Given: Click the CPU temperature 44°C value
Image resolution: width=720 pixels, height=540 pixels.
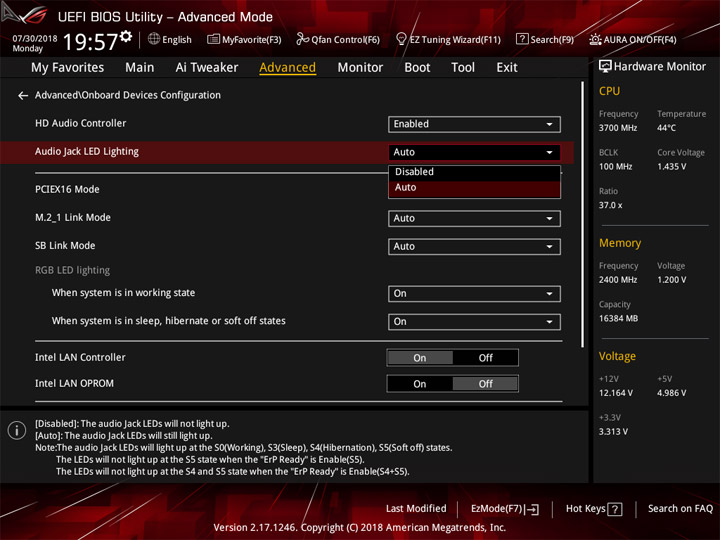Looking at the screenshot, I should (666, 128).
